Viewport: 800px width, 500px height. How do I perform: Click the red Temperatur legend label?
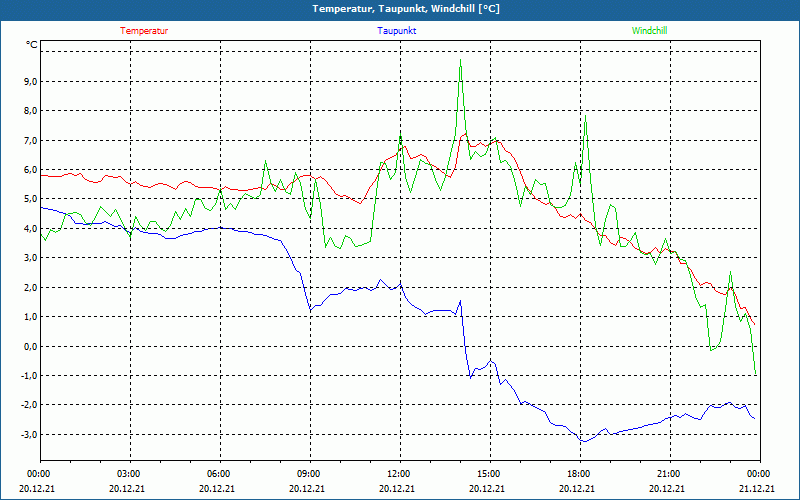click(x=144, y=31)
